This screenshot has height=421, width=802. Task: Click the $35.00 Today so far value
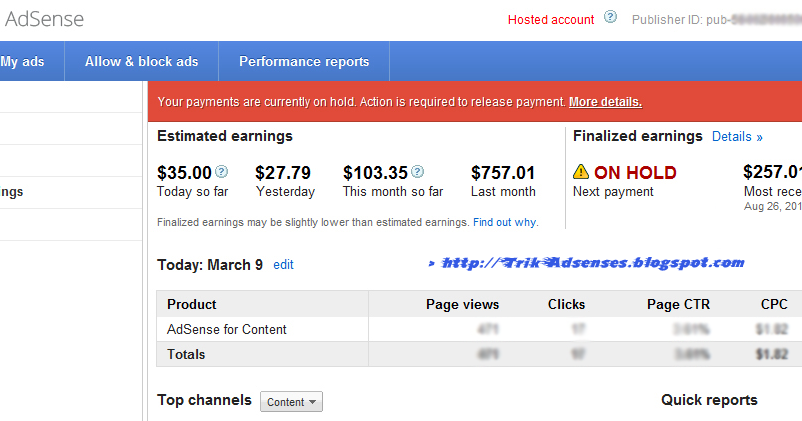184,173
